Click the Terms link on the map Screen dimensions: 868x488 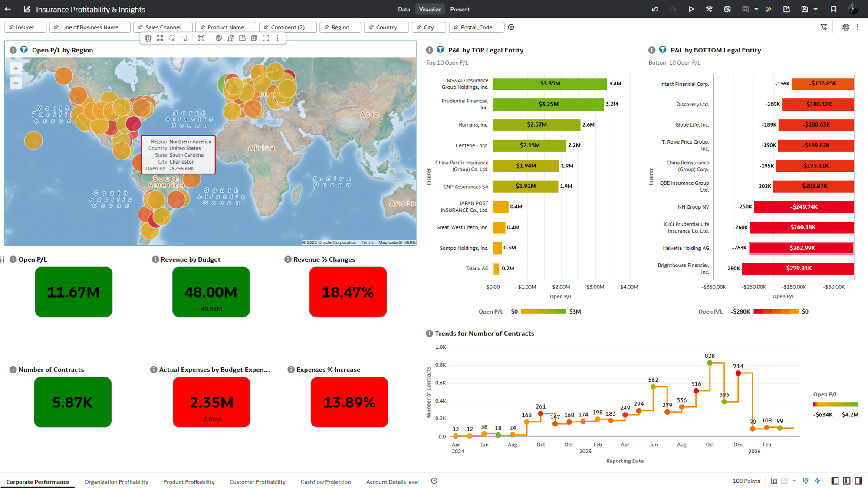coord(367,242)
